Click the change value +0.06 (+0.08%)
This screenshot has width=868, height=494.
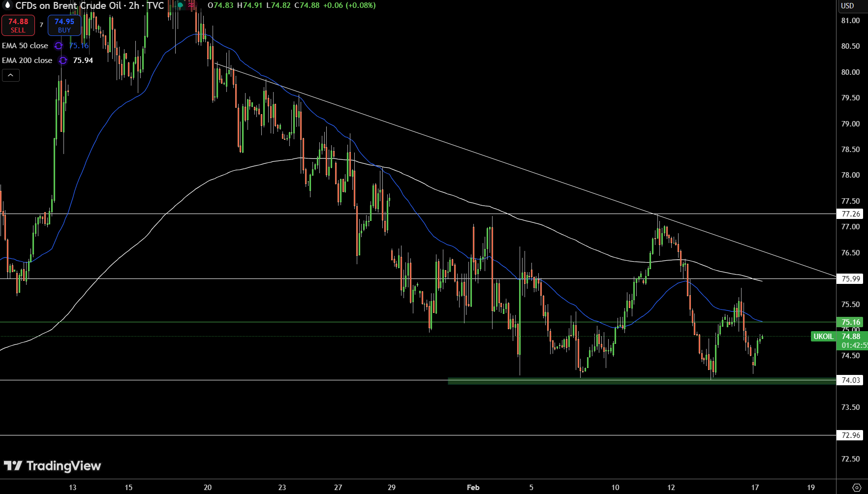pos(349,5)
